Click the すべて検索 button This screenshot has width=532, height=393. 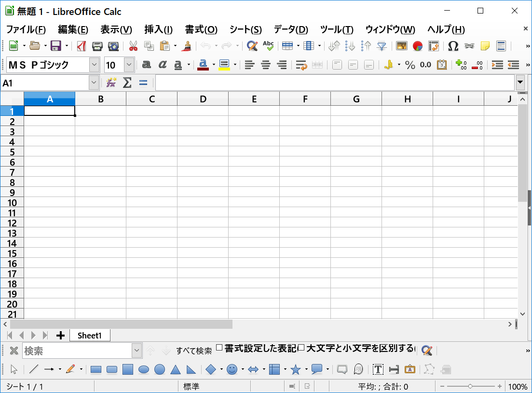click(x=194, y=351)
